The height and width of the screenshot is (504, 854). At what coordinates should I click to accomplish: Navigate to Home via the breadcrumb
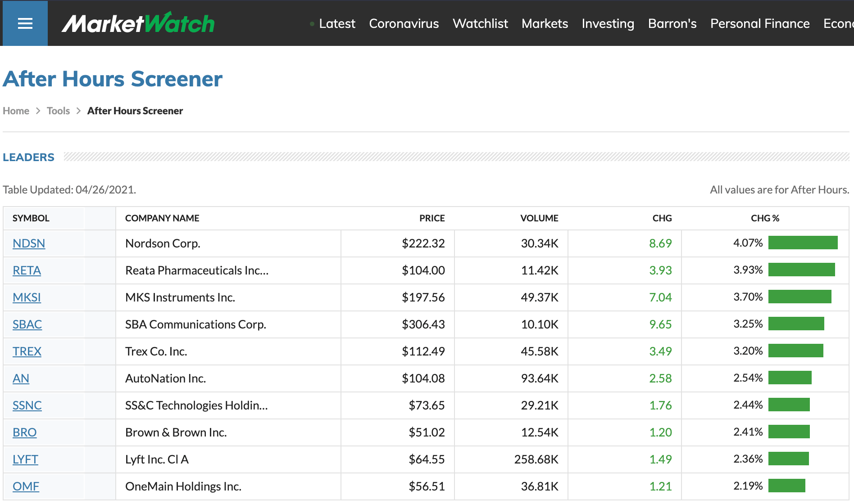point(16,111)
